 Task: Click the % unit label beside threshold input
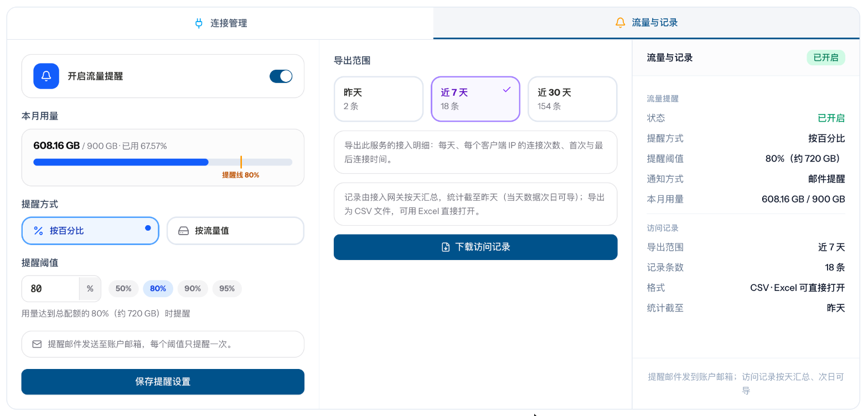pos(90,289)
